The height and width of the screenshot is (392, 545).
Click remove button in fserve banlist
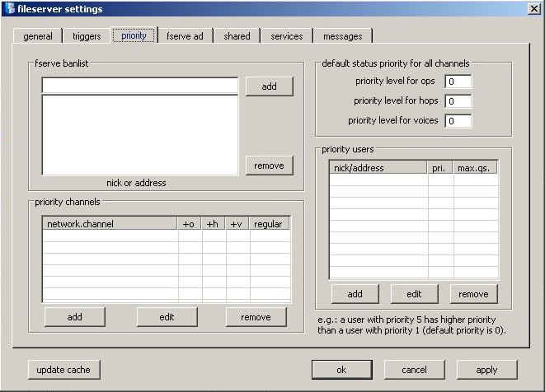click(x=270, y=166)
